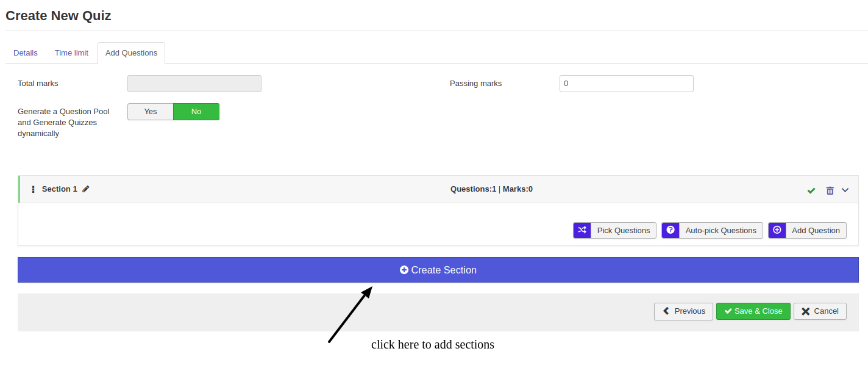This screenshot has width=868, height=365.
Task: Click the disabled Total marks field
Action: click(194, 84)
